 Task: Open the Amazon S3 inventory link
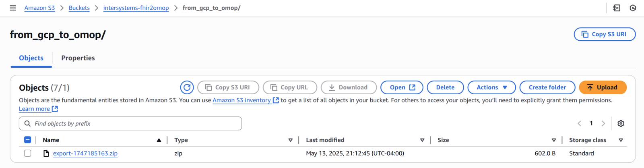(242, 100)
